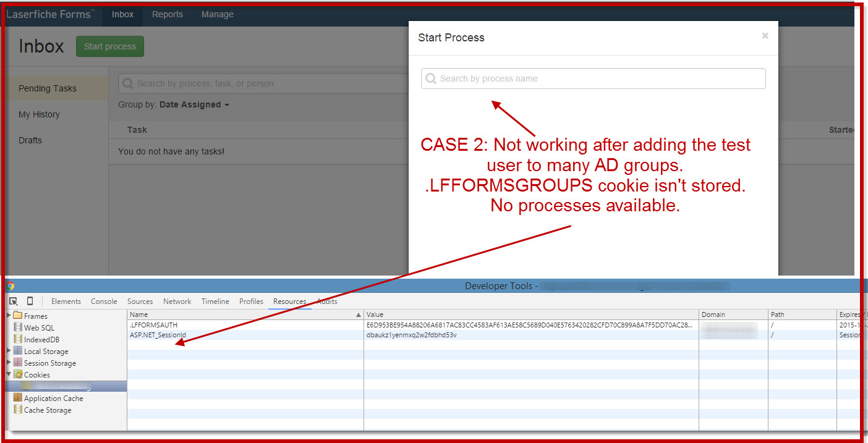Expand the Frames tree node
The image size is (868, 443).
click(x=9, y=316)
